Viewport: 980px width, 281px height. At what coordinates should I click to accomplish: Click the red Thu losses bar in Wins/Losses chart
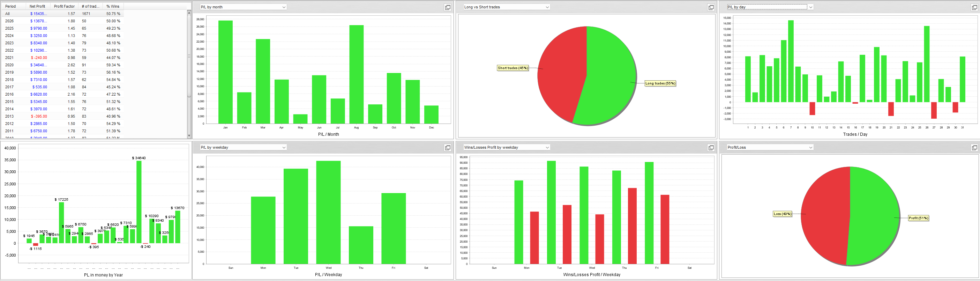pos(632,226)
